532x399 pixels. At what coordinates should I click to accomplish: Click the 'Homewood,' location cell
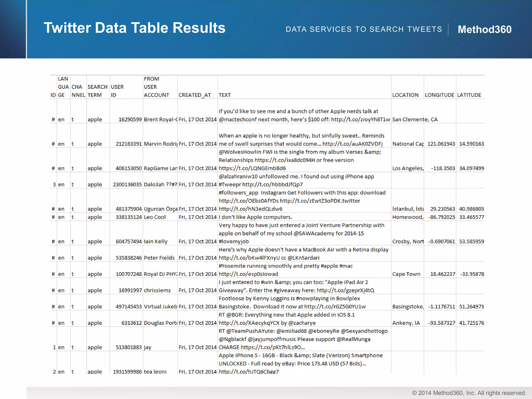408,217
